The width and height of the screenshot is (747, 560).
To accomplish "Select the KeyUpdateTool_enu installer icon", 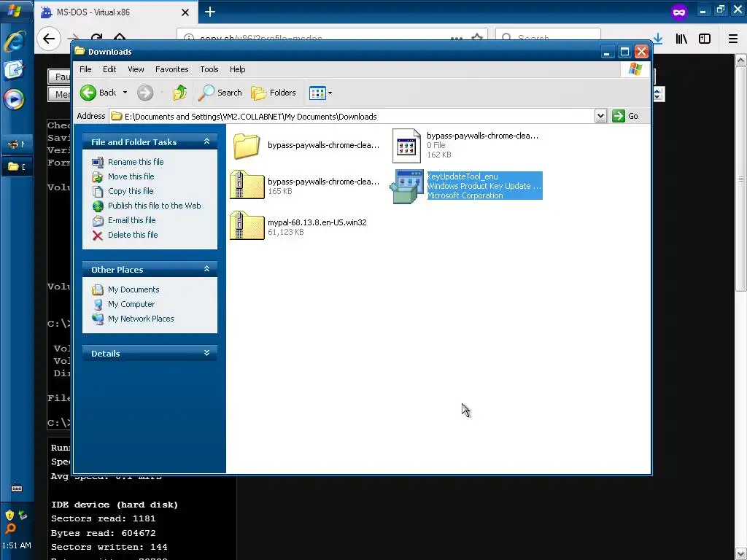I will pos(406,186).
